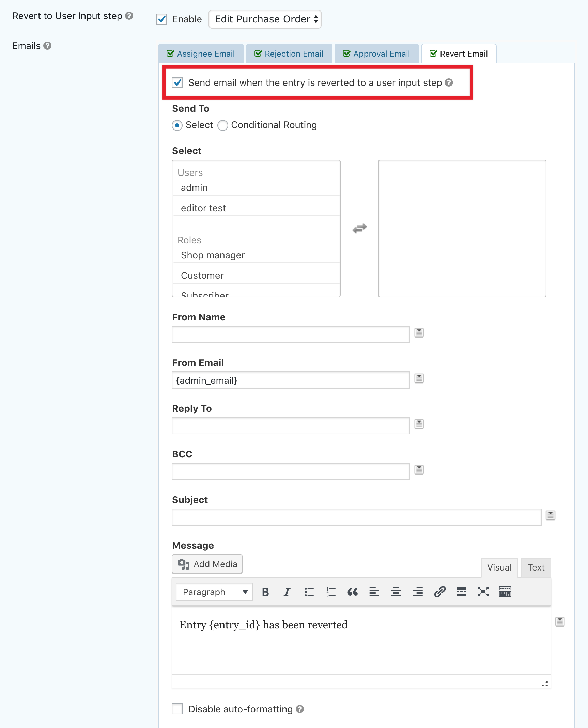Switch editor to Text tab
Image resolution: width=588 pixels, height=728 pixels.
pos(536,567)
